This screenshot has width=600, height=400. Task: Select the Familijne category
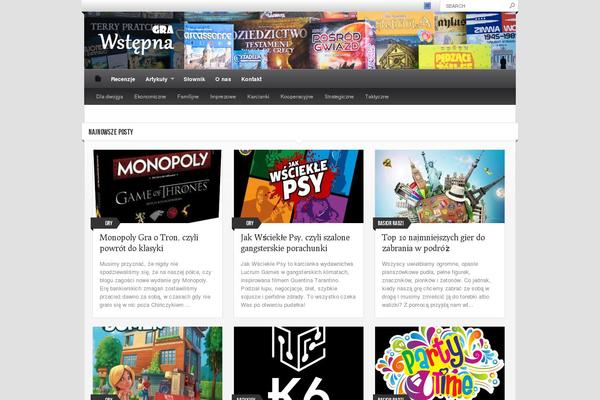pos(188,97)
